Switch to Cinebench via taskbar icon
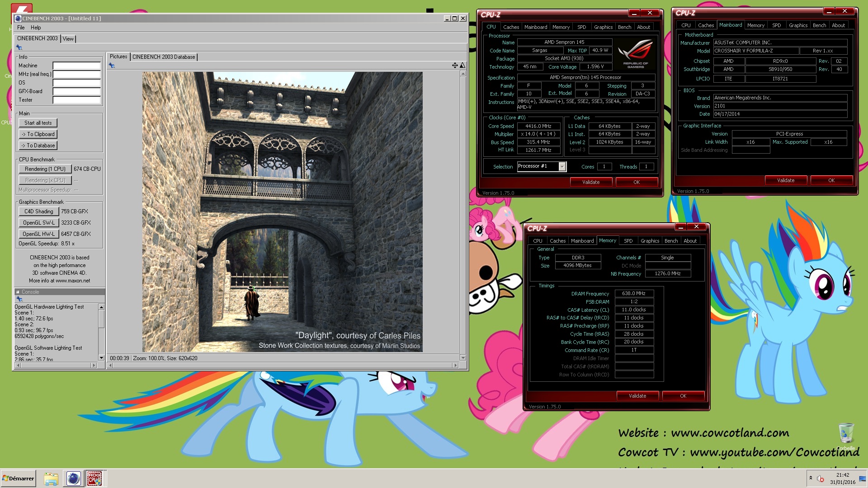The height and width of the screenshot is (488, 868). [x=73, y=479]
